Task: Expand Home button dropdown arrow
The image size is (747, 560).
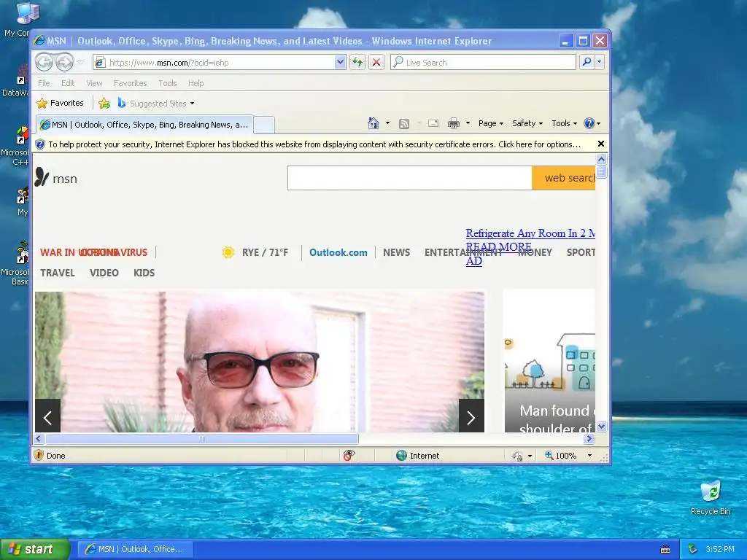Action: point(388,123)
